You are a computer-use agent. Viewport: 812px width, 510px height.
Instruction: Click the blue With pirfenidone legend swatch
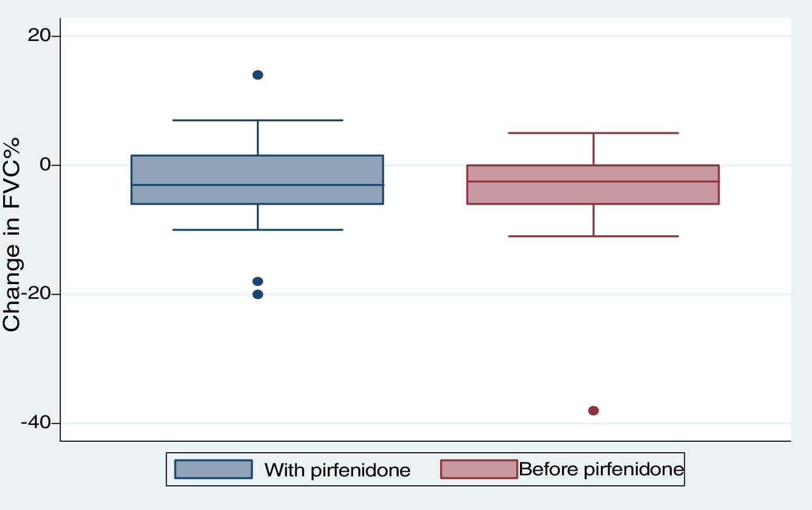[213, 469]
